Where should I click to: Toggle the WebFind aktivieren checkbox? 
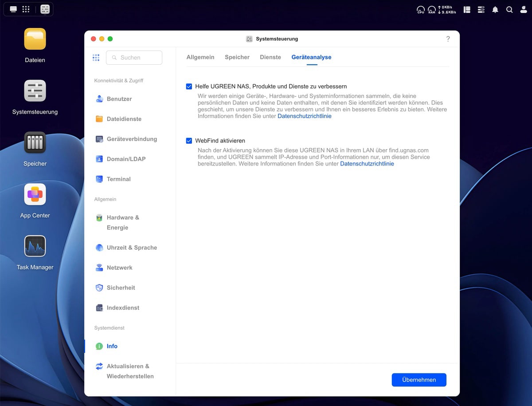pos(189,141)
